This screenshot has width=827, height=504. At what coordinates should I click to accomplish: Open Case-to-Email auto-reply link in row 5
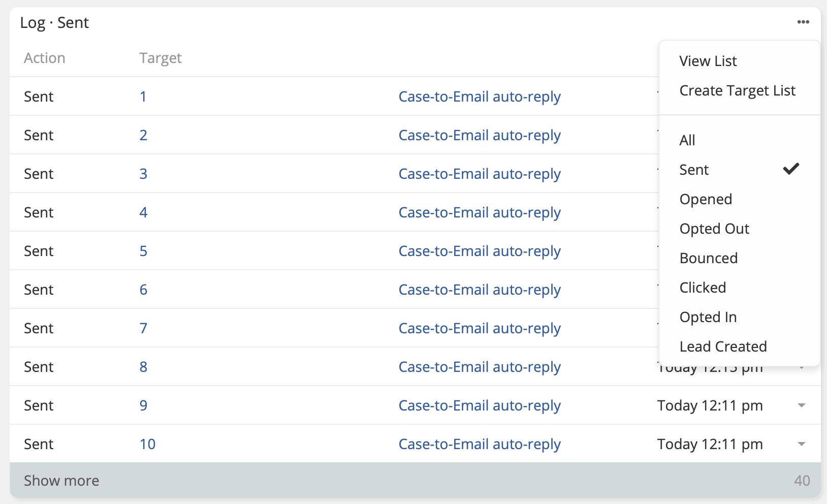[x=479, y=251]
